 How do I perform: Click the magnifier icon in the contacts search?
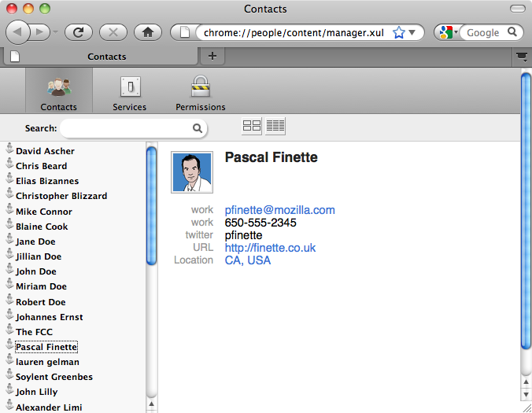pyautogui.click(x=197, y=128)
